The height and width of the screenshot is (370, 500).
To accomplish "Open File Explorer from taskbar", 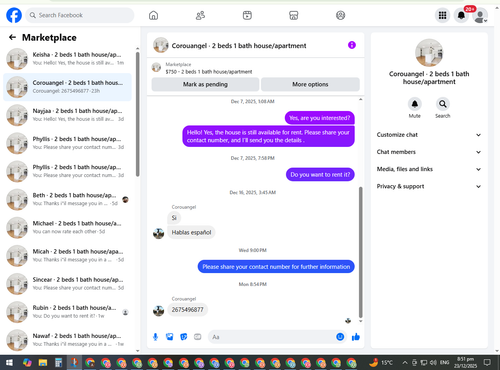I will [43, 362].
